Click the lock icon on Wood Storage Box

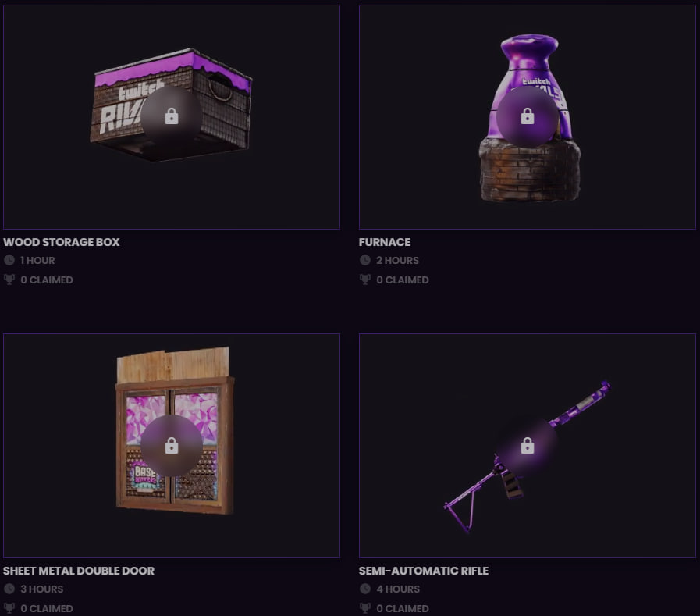coord(172,116)
